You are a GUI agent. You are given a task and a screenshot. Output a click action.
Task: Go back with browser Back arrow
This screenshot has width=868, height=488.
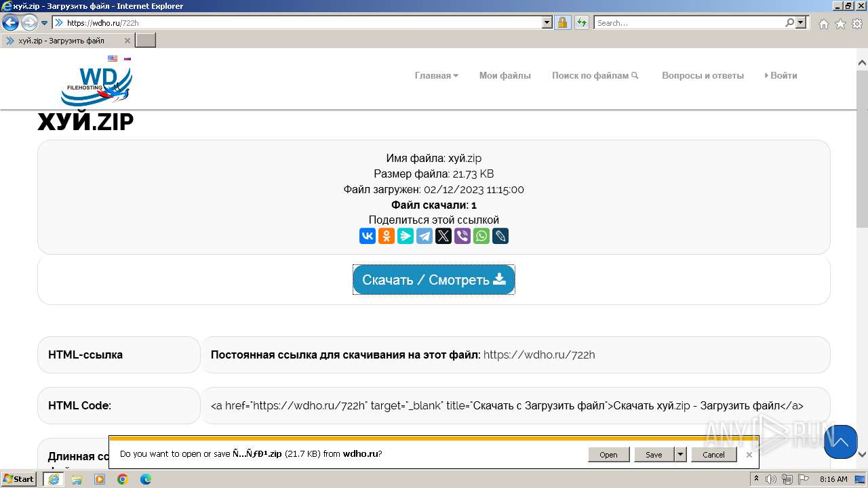[11, 23]
